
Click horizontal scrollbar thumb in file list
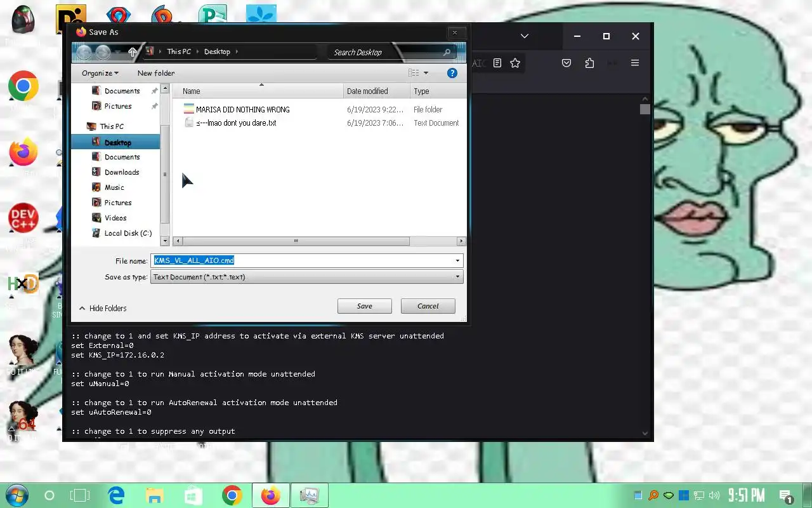click(x=296, y=241)
